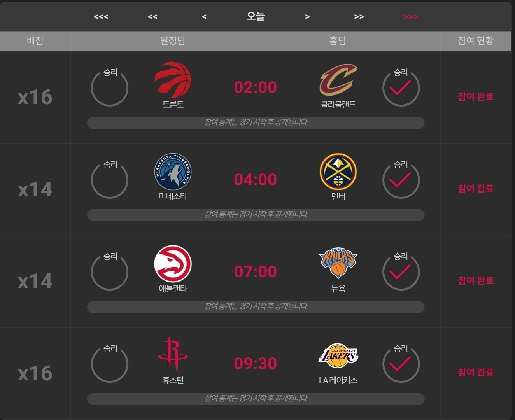Screen dimensions: 515x420
Task: Pick Toronto win circle (승리)
Action: (110, 88)
